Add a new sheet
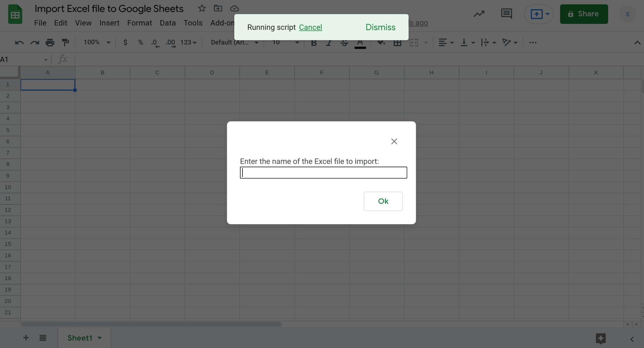The width and height of the screenshot is (644, 348). point(26,338)
